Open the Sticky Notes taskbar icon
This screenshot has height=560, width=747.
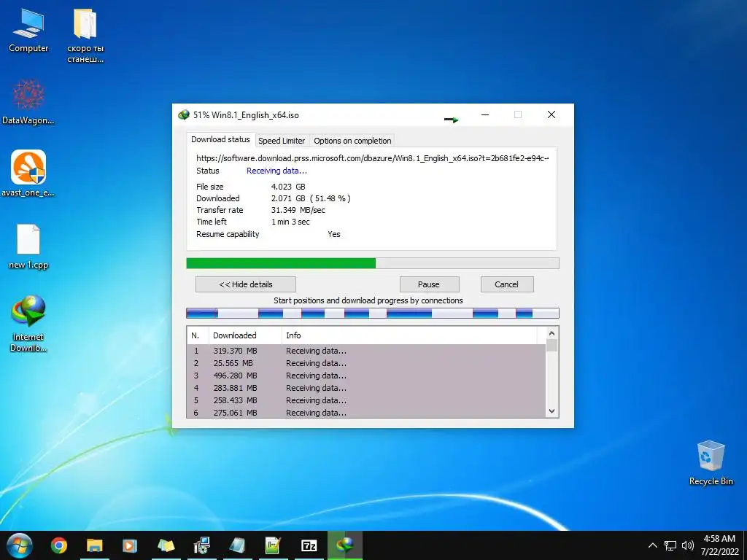point(166,545)
